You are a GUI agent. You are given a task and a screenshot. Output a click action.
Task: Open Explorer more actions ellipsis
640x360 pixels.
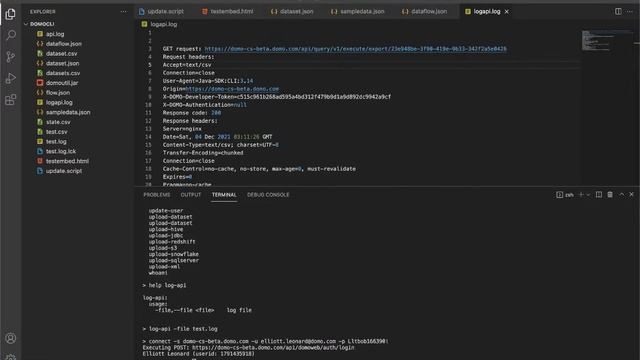(x=123, y=12)
